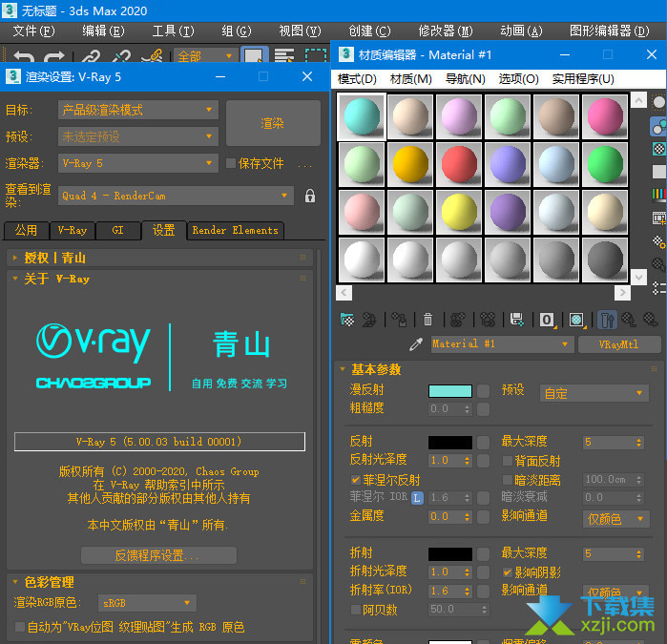The image size is (667, 644).
Task: Click the 渲染 render button
Action: coord(273,123)
